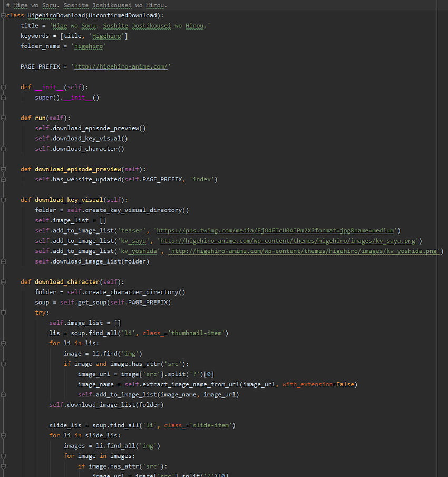Click the super().__init__() call

coord(67,98)
